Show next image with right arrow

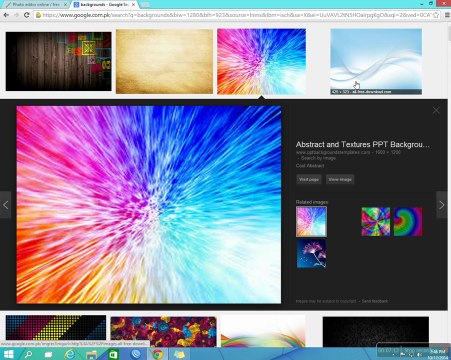[442, 205]
